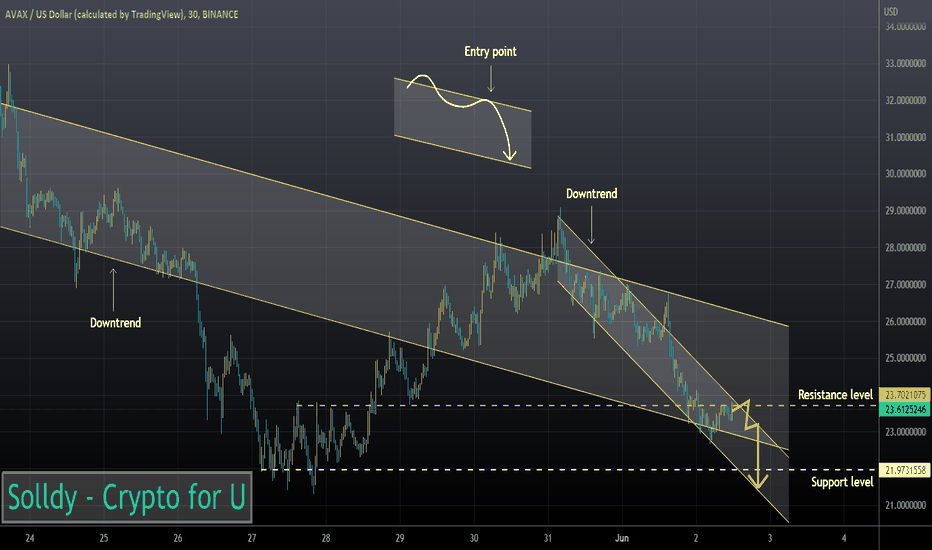
Task: Click the AVAX / US Dollar chart title
Action: click(x=121, y=14)
